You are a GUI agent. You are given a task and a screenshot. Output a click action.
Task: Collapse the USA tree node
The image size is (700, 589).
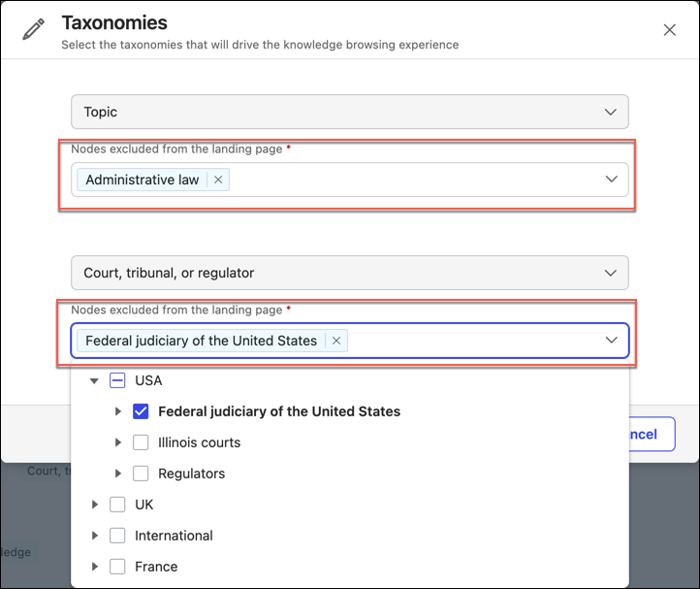point(94,380)
